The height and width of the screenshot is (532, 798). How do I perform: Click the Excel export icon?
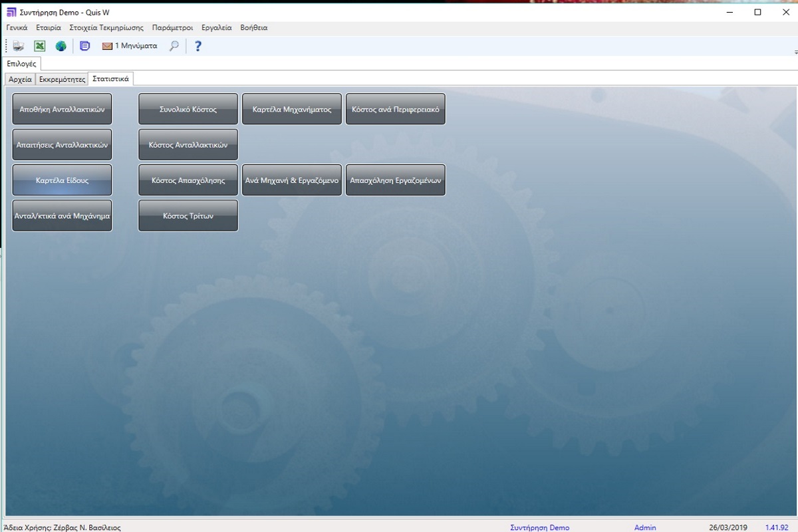[40, 46]
